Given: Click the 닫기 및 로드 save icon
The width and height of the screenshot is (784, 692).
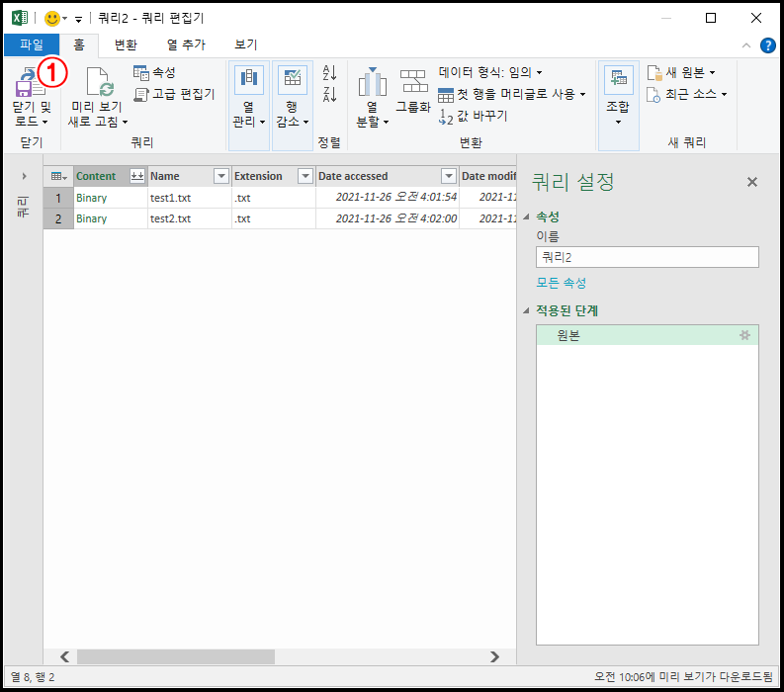Looking at the screenshot, I should pyautogui.click(x=30, y=82).
